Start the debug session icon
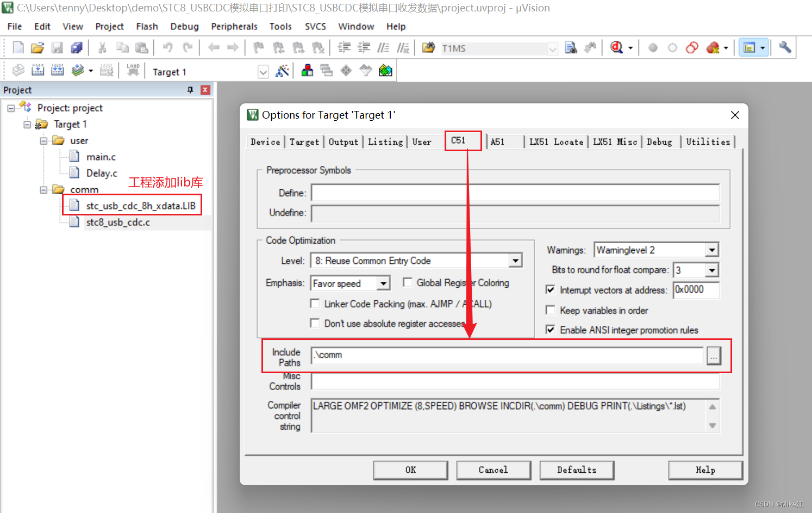This screenshot has height=513, width=812. pyautogui.click(x=616, y=48)
